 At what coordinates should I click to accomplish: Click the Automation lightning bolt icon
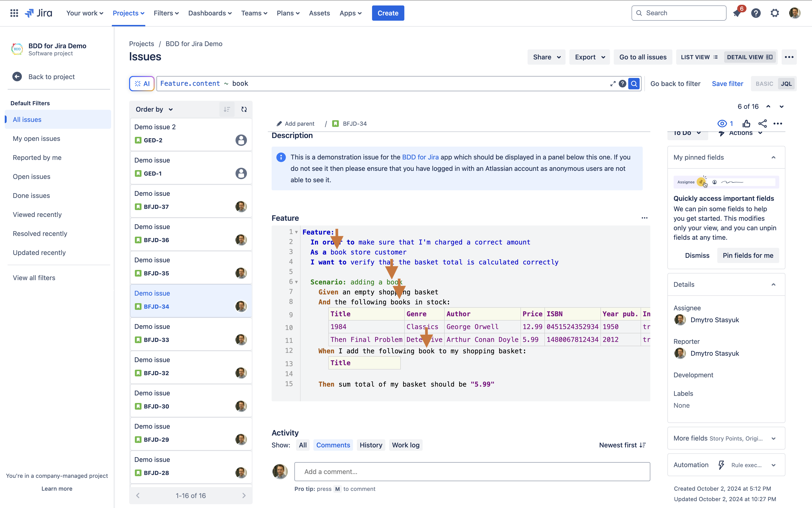[721, 465]
